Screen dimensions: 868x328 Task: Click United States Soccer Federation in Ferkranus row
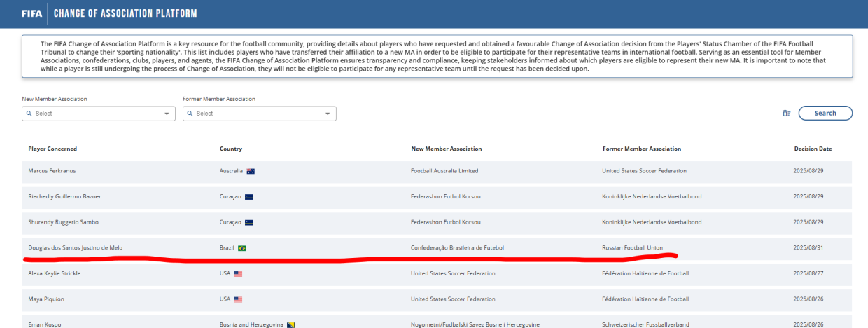pyautogui.click(x=644, y=171)
